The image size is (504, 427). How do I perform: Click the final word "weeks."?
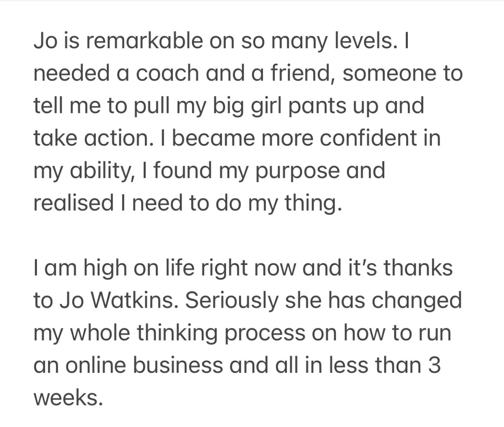pos(68,398)
